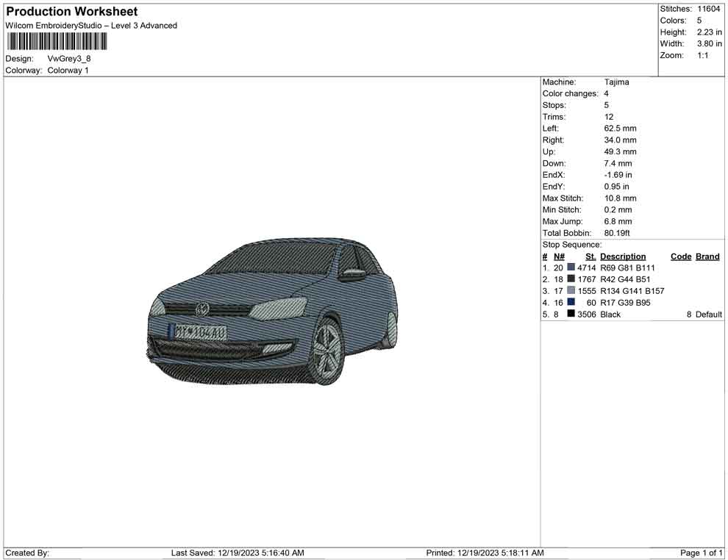Click the navy swatch icon in stop row 4

(x=571, y=303)
